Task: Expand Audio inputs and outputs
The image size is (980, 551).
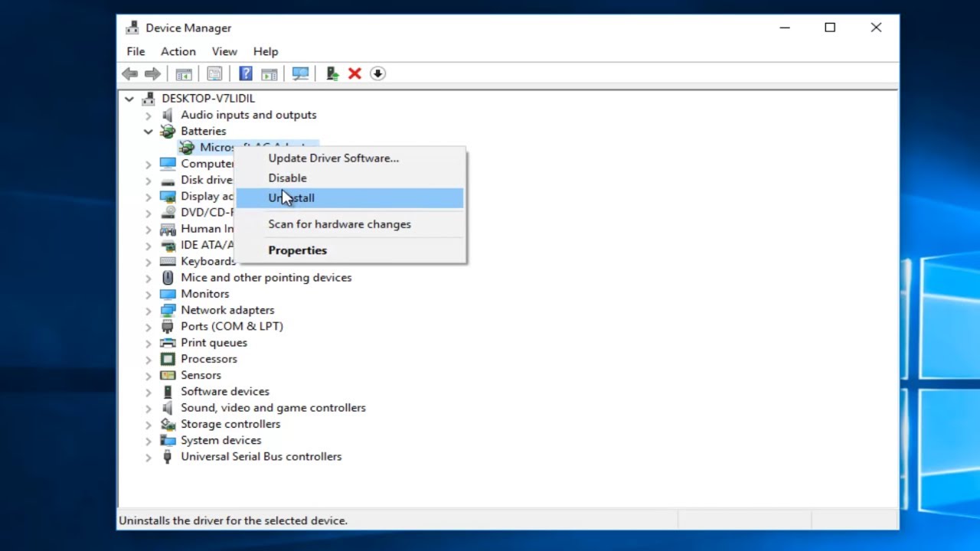Action: pos(148,115)
